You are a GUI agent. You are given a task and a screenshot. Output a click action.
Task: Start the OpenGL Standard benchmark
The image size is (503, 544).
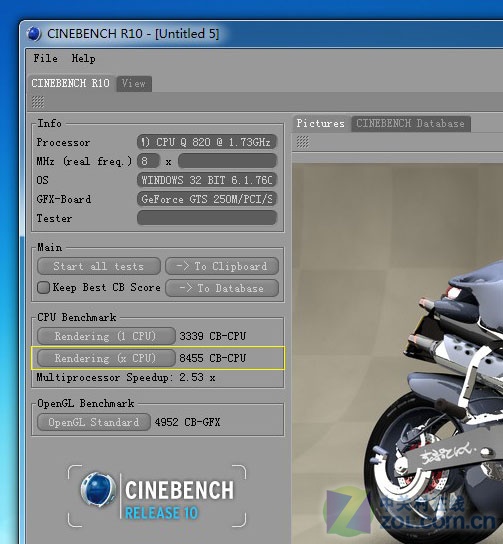point(94,422)
